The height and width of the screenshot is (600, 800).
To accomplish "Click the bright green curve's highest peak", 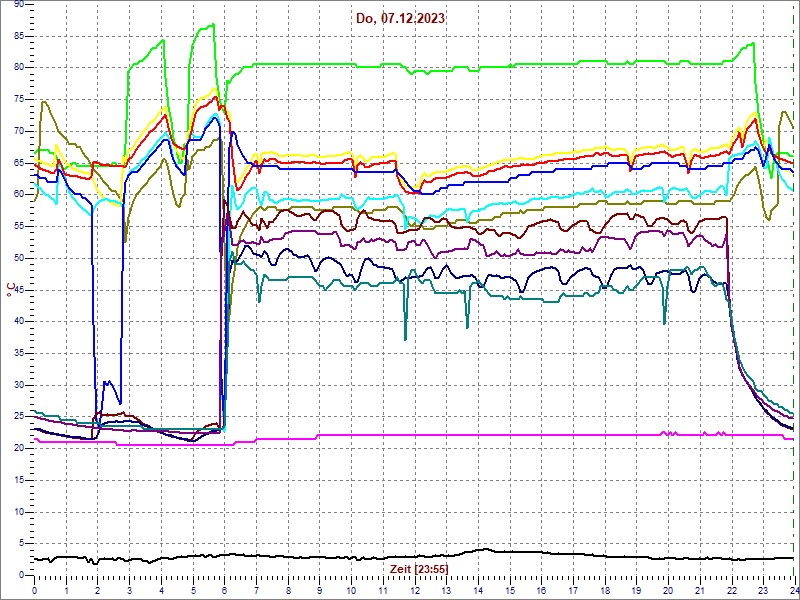I will [208, 25].
